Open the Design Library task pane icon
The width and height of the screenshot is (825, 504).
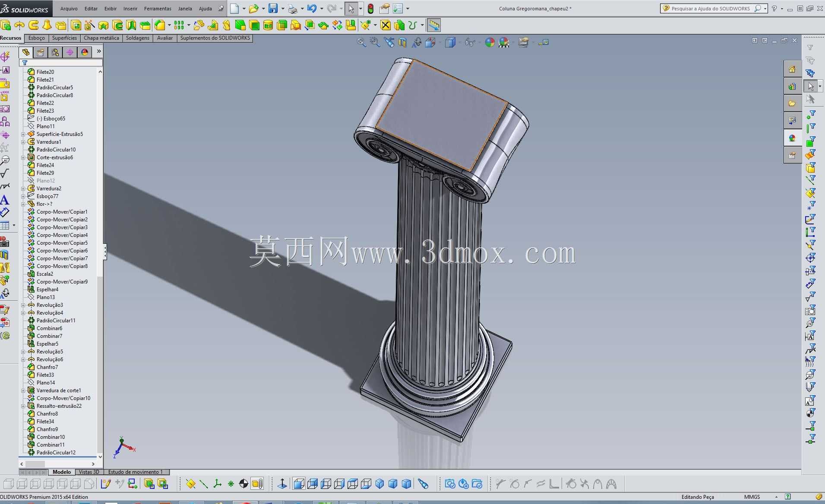tap(792, 86)
